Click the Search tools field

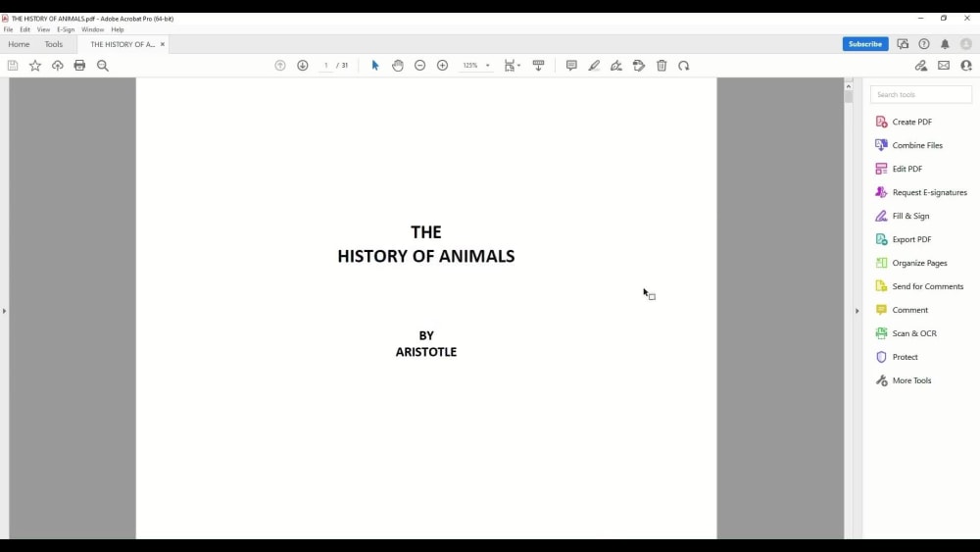[920, 94]
